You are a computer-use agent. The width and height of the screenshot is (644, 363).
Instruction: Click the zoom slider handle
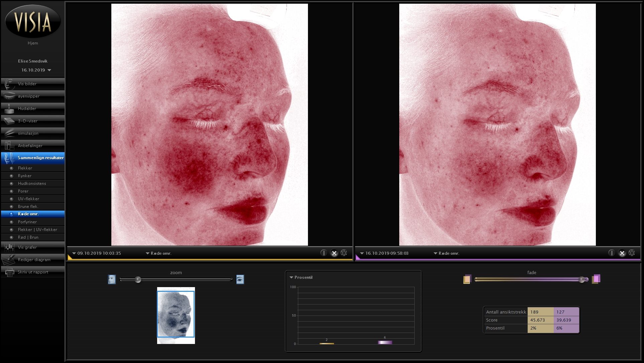click(x=138, y=279)
